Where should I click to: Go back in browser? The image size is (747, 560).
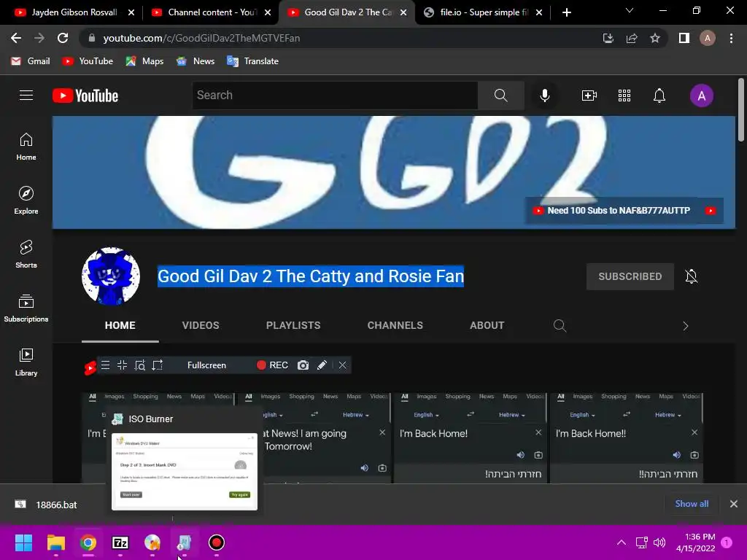(16, 38)
